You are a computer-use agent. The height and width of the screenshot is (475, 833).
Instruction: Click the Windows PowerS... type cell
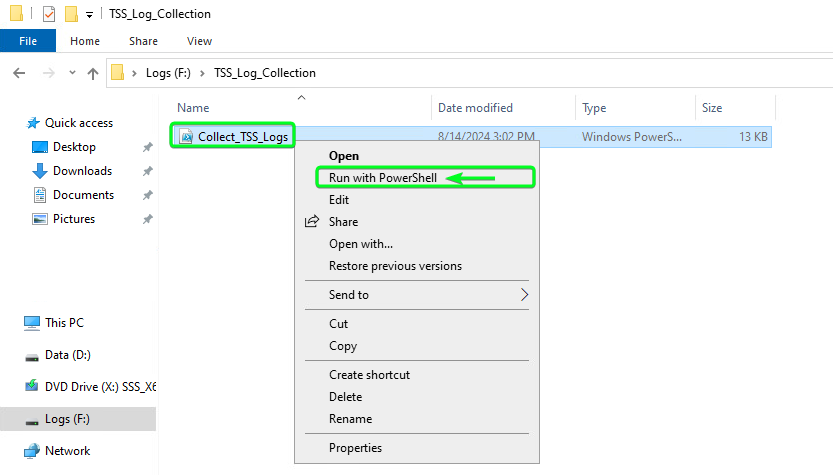click(x=632, y=137)
